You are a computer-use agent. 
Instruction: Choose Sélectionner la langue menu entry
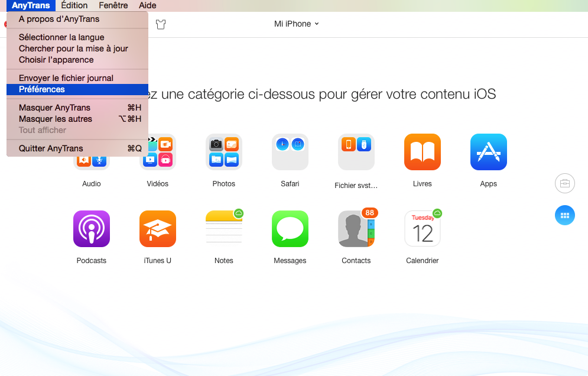coord(77,37)
